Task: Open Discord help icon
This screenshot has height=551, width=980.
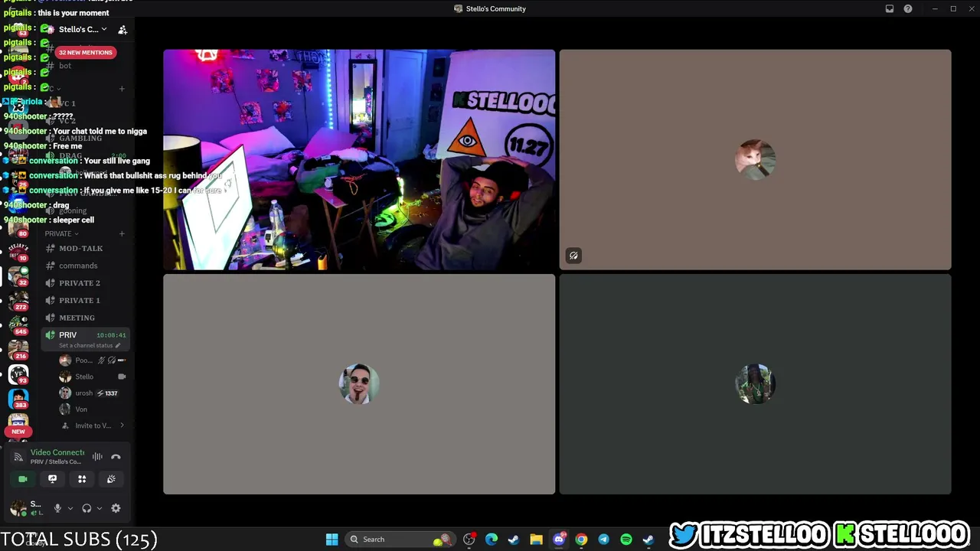Action: coord(908,8)
